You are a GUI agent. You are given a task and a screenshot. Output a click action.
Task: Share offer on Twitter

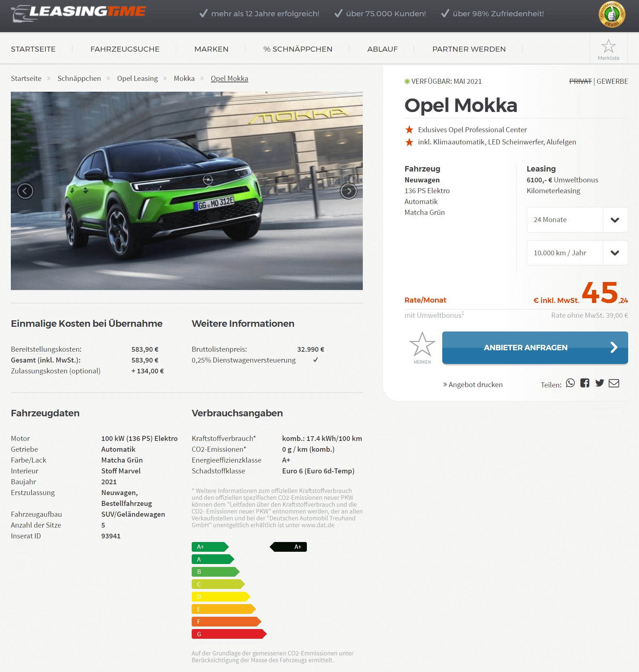[600, 383]
